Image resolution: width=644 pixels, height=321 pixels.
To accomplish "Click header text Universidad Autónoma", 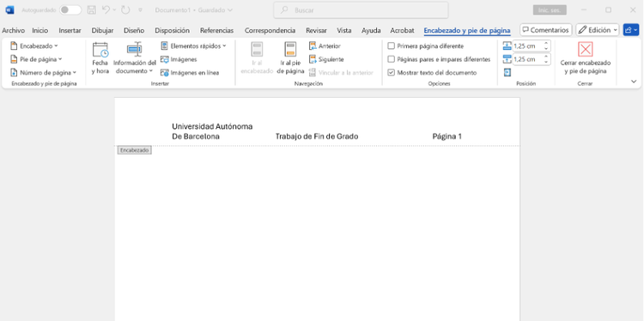I will [212, 126].
